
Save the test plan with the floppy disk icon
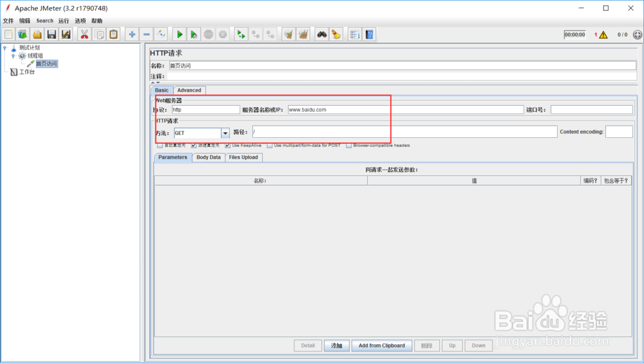click(x=52, y=35)
